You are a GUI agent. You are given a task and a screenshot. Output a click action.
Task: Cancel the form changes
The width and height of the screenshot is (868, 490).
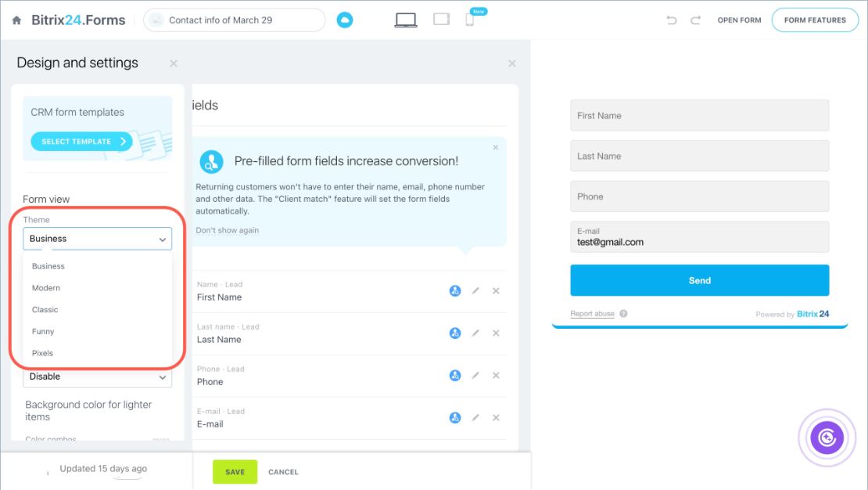pos(283,472)
